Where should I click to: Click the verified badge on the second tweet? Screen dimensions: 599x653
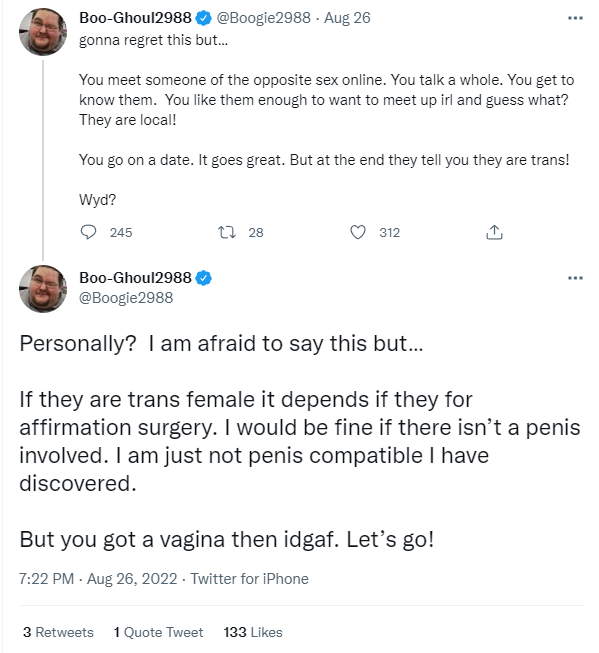tap(204, 278)
